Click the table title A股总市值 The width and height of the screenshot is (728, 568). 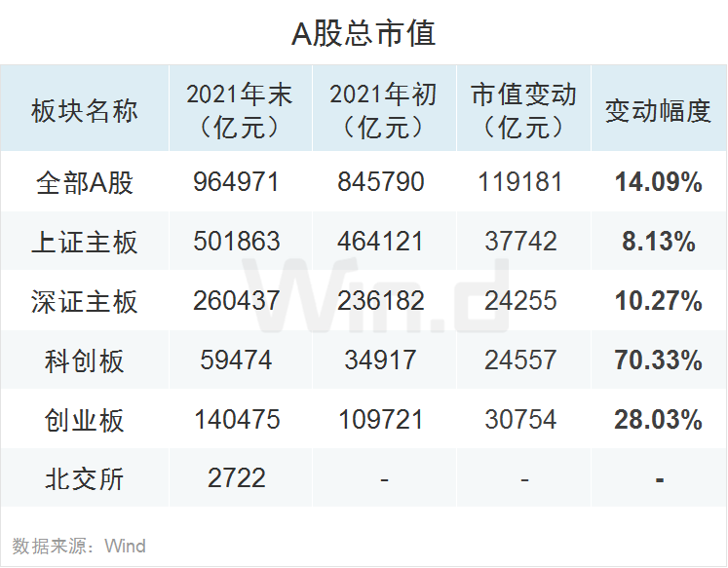[x=364, y=33]
